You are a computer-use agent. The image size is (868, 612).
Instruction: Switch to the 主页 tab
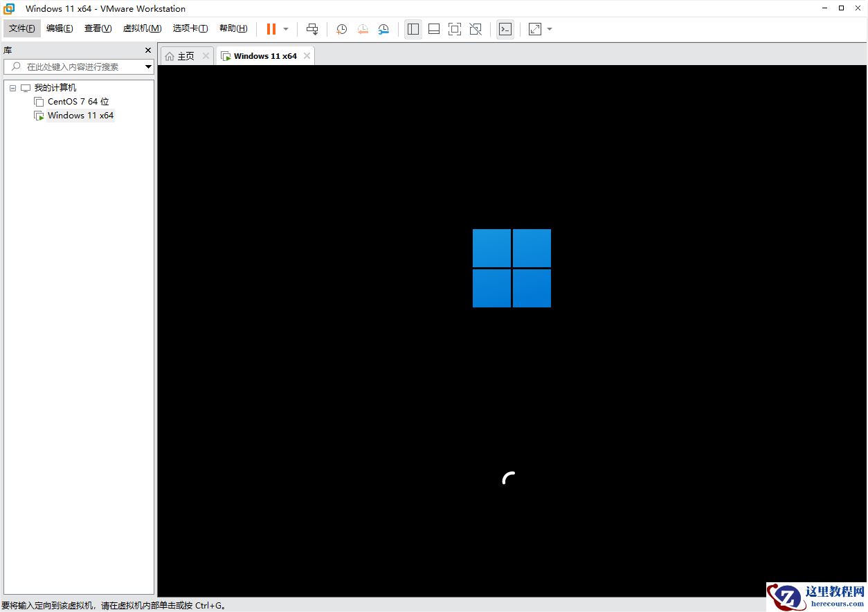183,55
